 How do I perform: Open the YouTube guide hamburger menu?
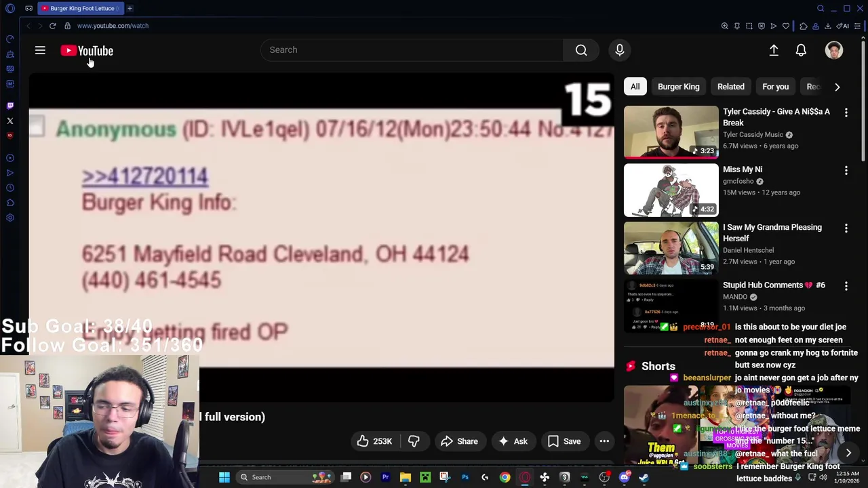click(40, 50)
